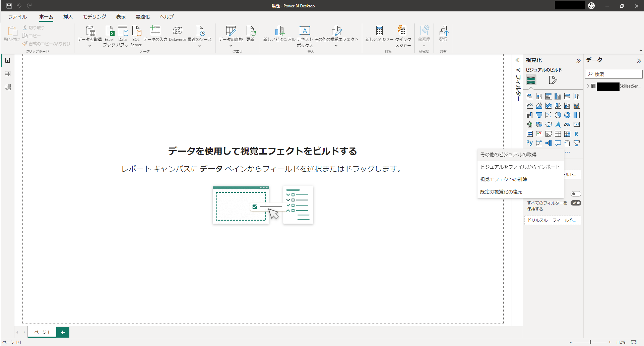
Task: Add a card visual showing 123
Action: (x=577, y=124)
